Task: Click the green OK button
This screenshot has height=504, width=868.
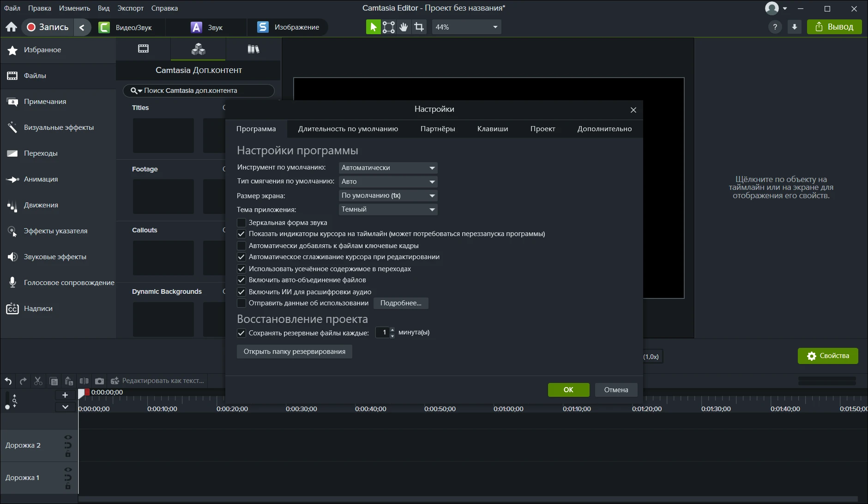Action: pyautogui.click(x=568, y=390)
